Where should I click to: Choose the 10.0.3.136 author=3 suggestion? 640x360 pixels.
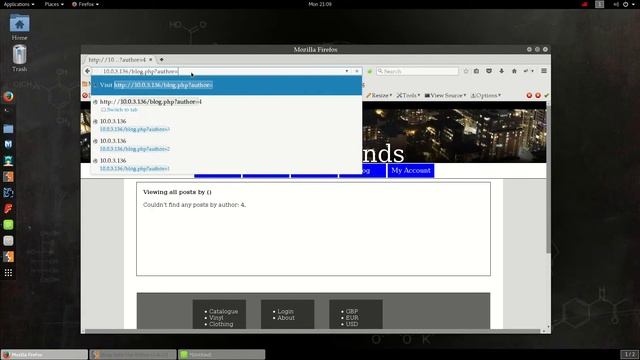pyautogui.click(x=226, y=125)
